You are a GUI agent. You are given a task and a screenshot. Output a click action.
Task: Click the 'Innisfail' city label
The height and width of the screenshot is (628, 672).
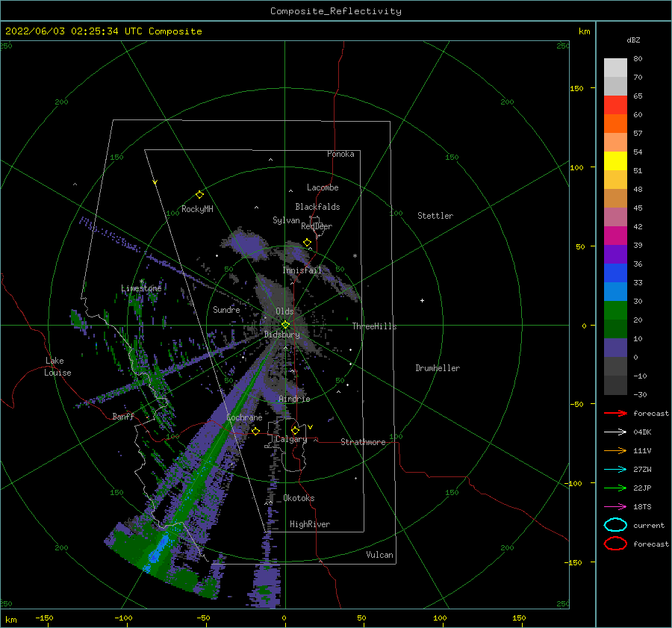[302, 270]
